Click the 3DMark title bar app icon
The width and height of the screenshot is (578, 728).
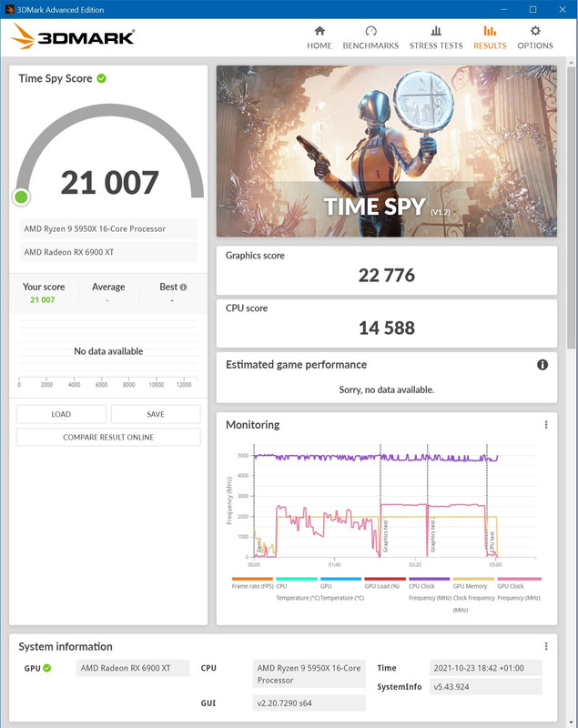point(9,9)
